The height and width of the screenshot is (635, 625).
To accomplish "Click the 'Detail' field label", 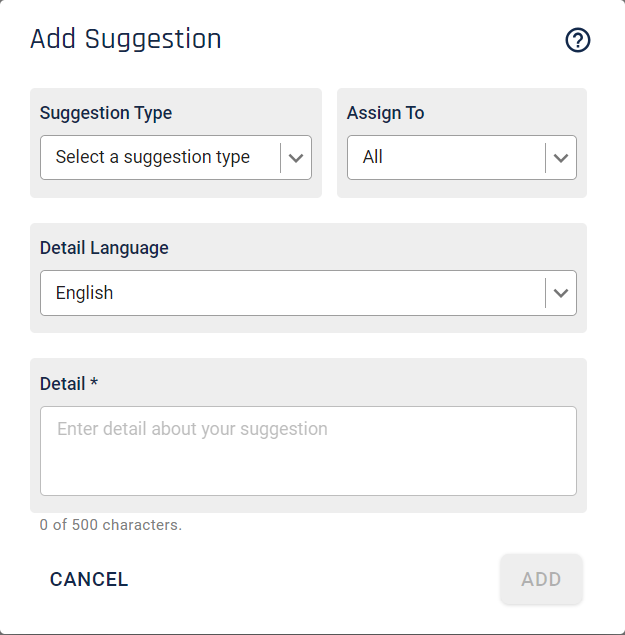I will click(x=62, y=384).
